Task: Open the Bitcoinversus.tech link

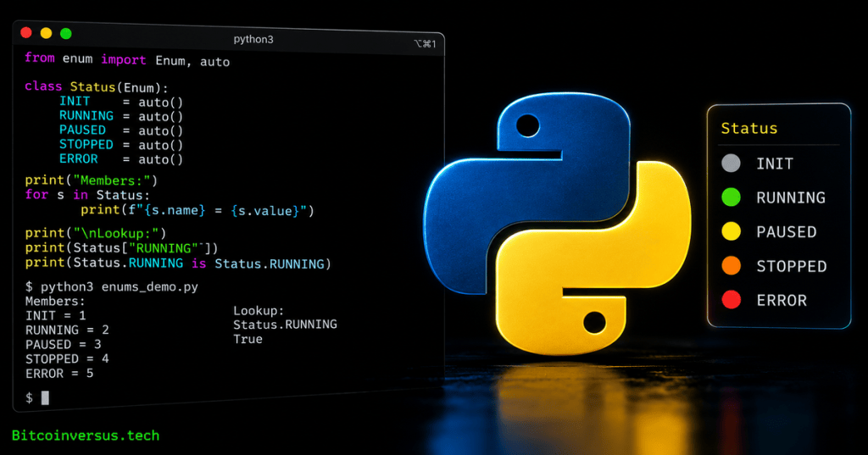Action: click(x=86, y=436)
